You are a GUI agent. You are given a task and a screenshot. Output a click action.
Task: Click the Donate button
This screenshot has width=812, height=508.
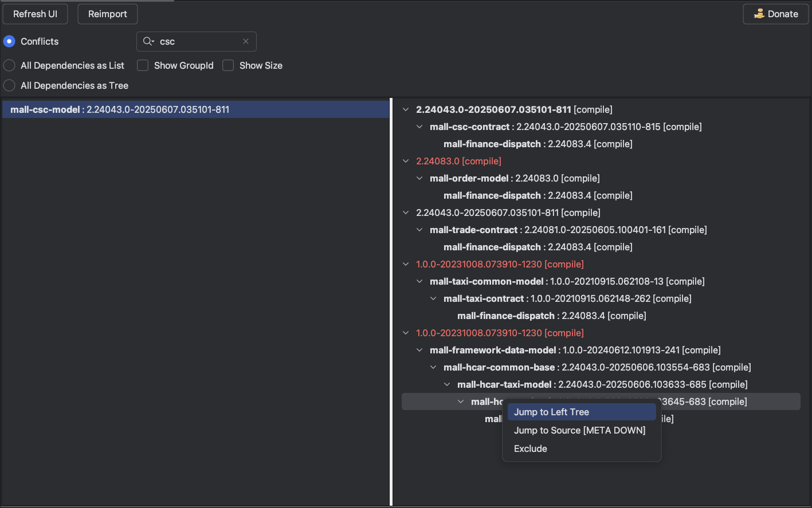[775, 14]
